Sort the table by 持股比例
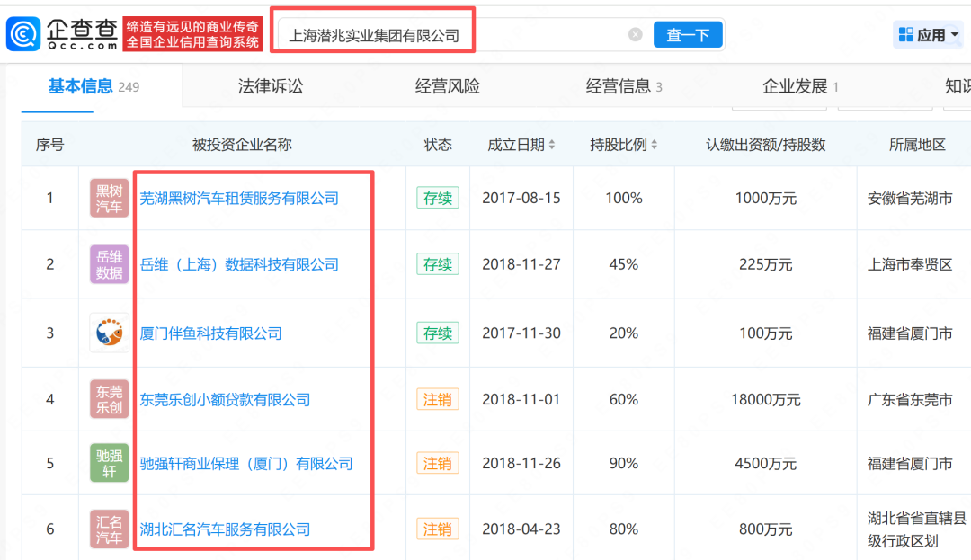The width and height of the screenshot is (971, 560). pyautogui.click(x=624, y=145)
